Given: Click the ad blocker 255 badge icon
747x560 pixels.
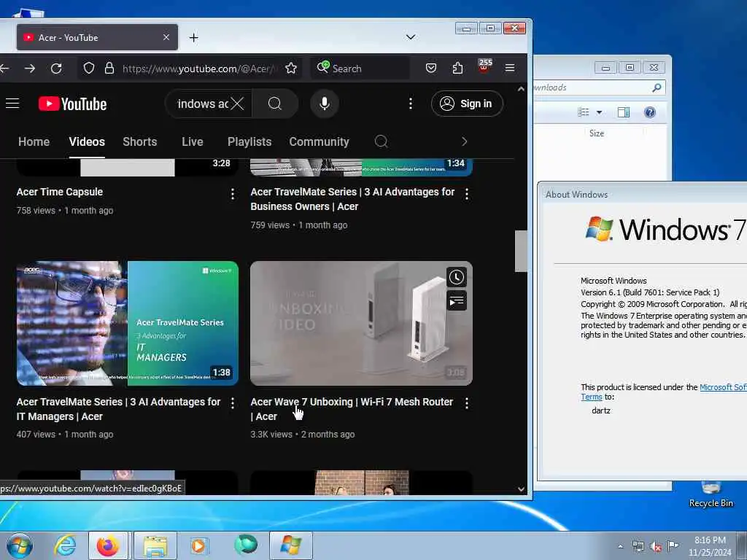Looking at the screenshot, I should (x=484, y=66).
